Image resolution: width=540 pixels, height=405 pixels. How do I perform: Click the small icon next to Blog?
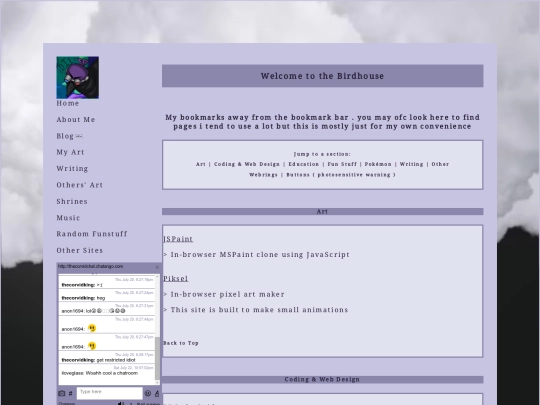click(x=79, y=136)
